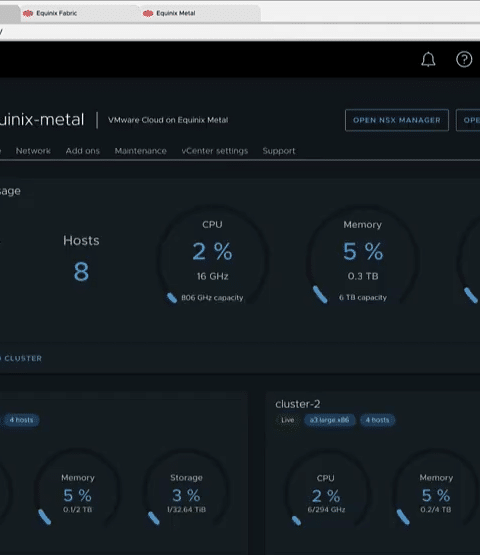Click the cluster-2 title
This screenshot has height=555, width=480.
tap(298, 404)
